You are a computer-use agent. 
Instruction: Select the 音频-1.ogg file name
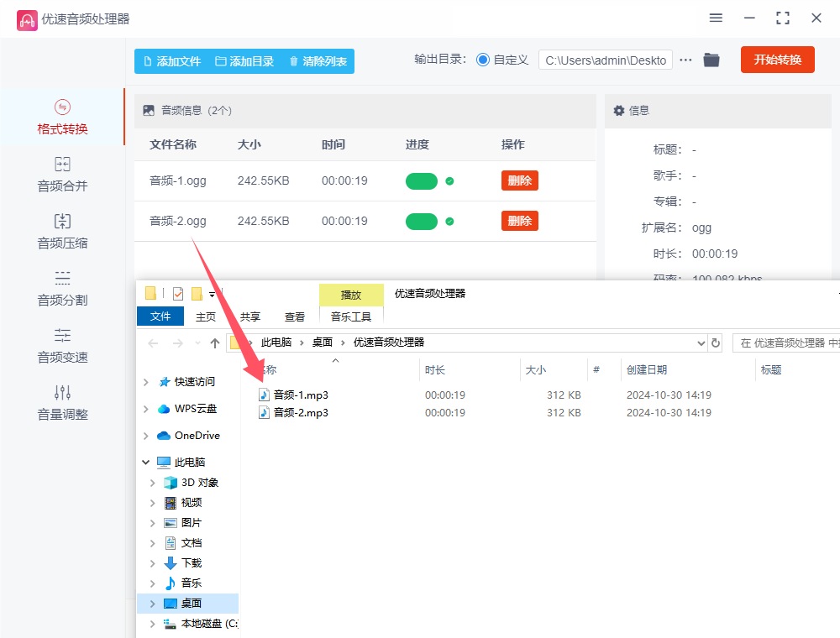click(x=178, y=181)
